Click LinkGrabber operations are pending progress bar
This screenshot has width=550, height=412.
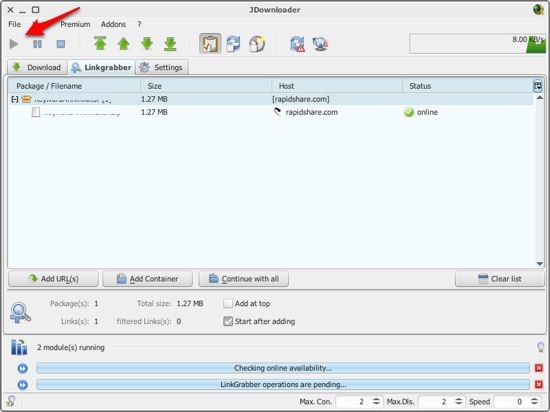[x=283, y=385]
